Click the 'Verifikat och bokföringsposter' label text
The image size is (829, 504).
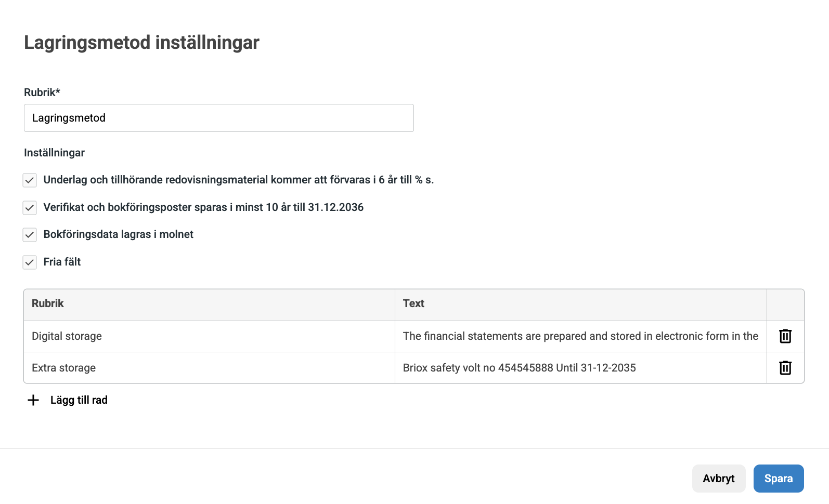point(203,207)
